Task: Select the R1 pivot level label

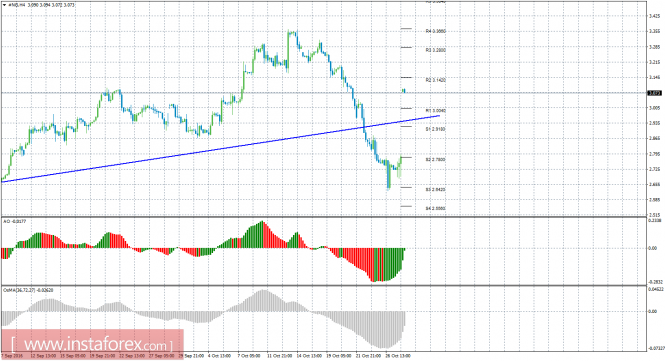Action: 436,111
